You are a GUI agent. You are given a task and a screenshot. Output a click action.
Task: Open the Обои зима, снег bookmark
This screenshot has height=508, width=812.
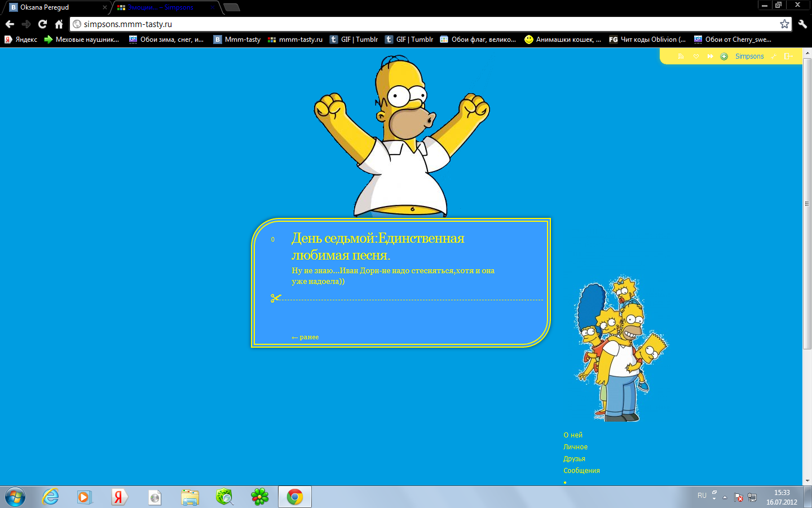pyautogui.click(x=166, y=40)
